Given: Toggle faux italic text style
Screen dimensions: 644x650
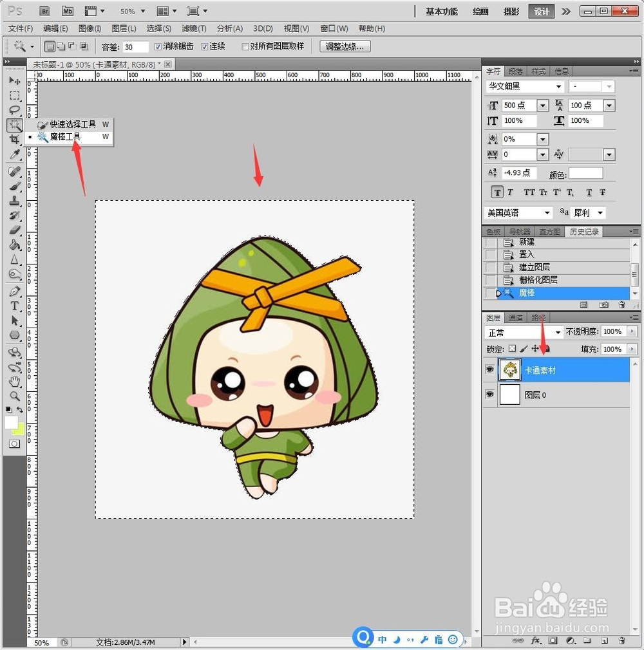Looking at the screenshot, I should tap(511, 192).
